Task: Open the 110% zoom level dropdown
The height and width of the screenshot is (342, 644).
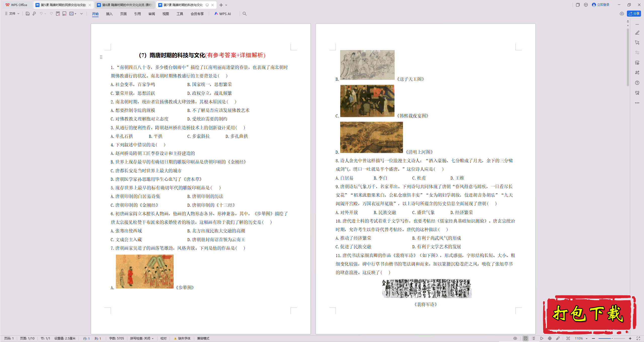Action: (581, 338)
